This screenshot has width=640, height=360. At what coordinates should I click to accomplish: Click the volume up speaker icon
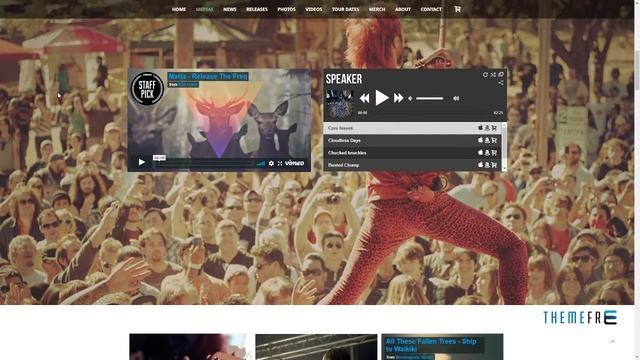coord(456,98)
